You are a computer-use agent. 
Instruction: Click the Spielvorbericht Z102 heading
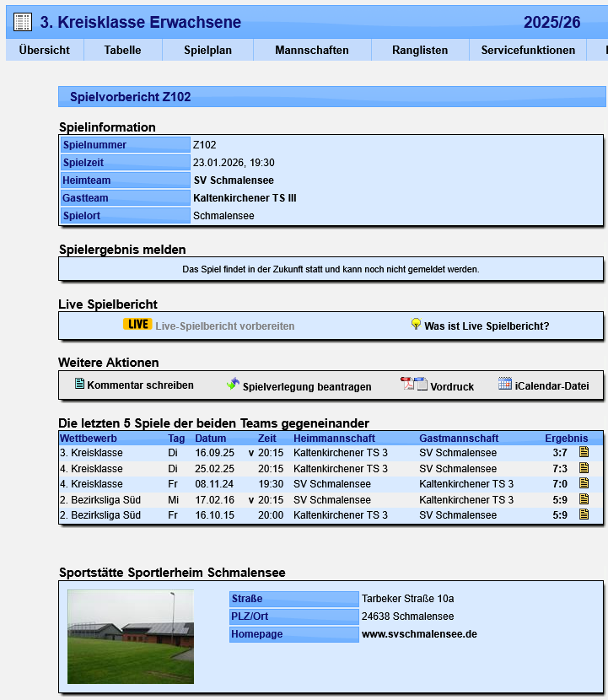point(131,97)
